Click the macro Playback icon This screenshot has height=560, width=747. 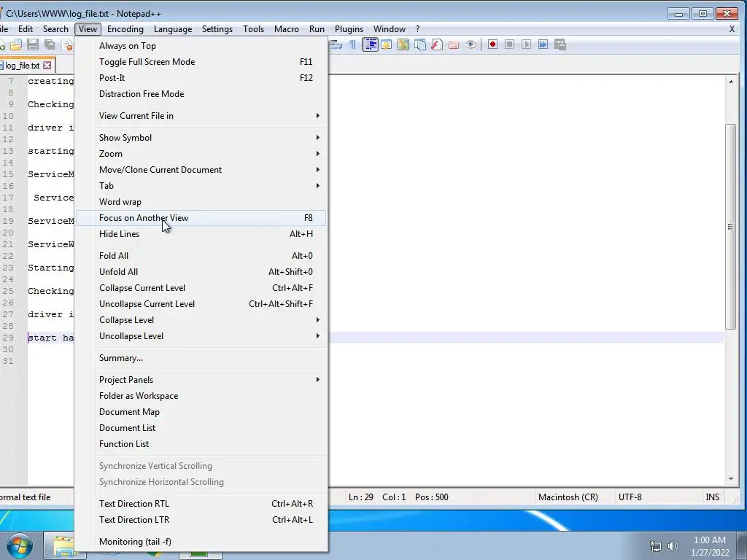click(526, 44)
